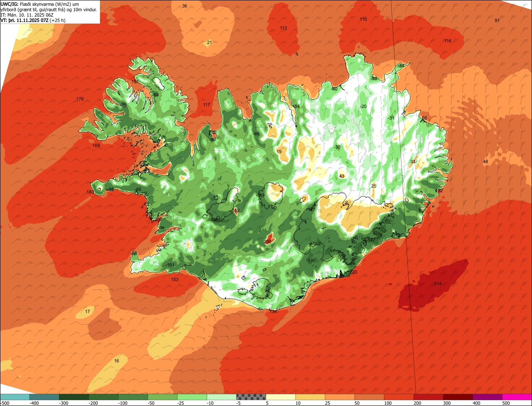Click the legend swatch between -100 and -50
Viewport: 532px width, 406px height.
(x=133, y=397)
